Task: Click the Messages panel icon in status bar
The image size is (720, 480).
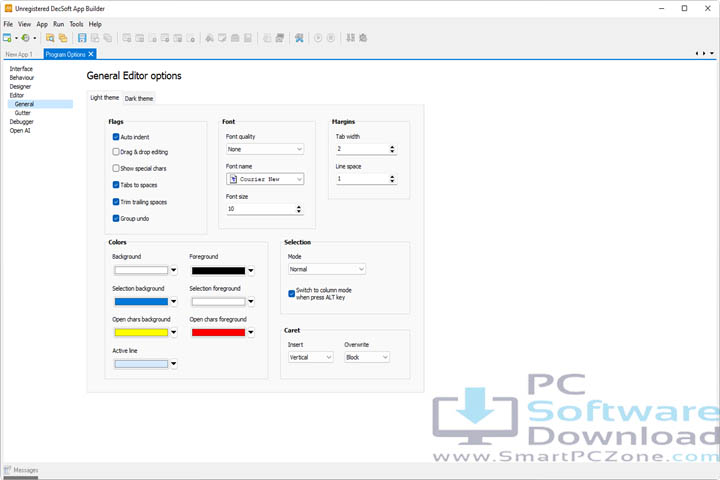Action: [x=7, y=470]
